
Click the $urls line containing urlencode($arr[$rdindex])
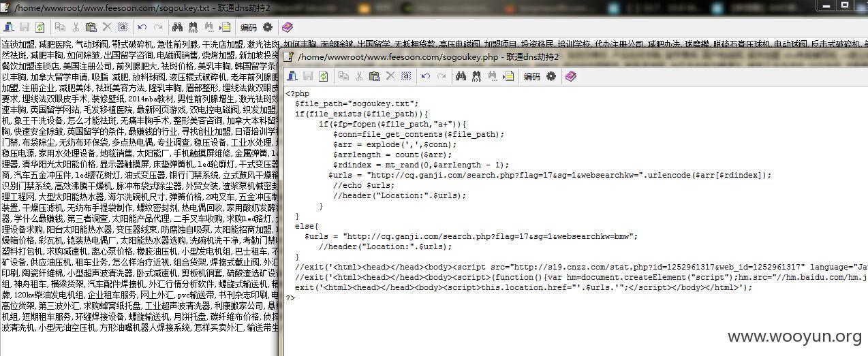pyautogui.click(x=549, y=176)
